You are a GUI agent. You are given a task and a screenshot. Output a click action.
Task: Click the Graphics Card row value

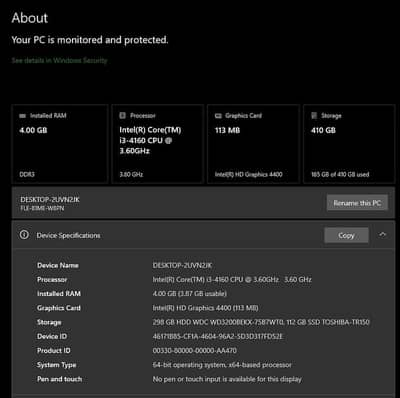[205, 308]
